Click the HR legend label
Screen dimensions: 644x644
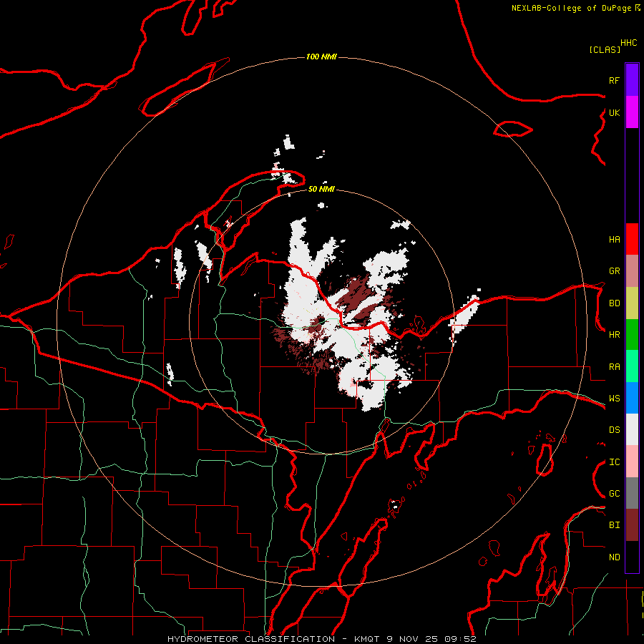[x=614, y=335]
